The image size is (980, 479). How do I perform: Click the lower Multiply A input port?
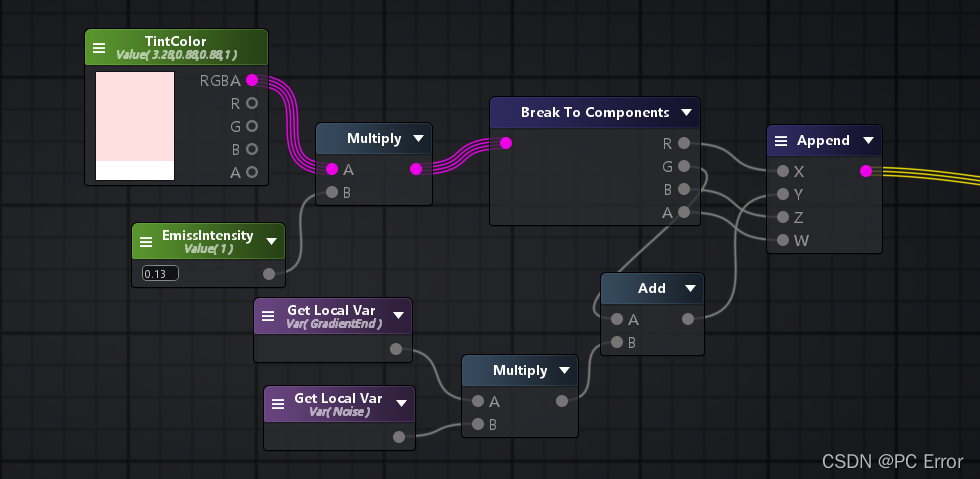tap(478, 401)
